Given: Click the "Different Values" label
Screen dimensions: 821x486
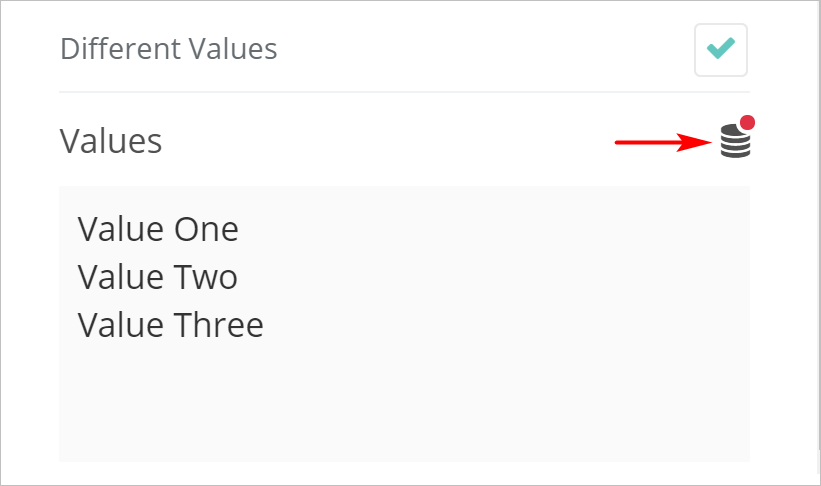Looking at the screenshot, I should pyautogui.click(x=169, y=48).
